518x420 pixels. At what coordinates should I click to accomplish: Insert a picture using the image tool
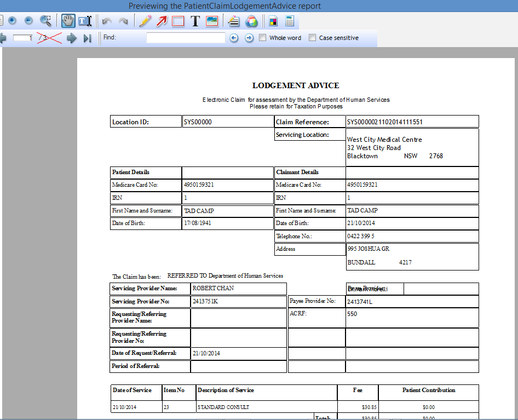[x=212, y=21]
